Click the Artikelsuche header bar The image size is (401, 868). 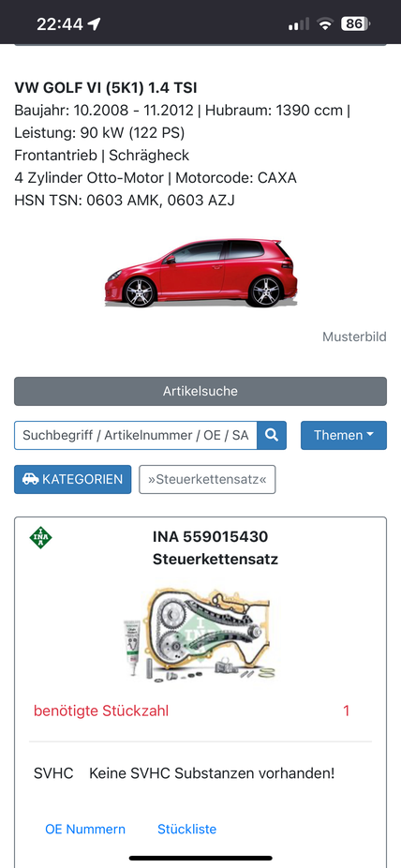[200, 392]
